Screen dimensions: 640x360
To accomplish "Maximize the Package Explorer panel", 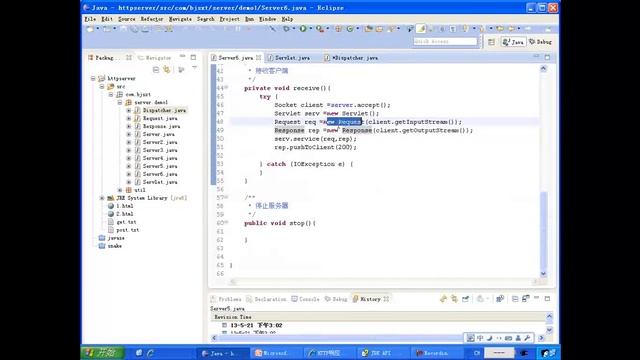I will pos(193,57).
